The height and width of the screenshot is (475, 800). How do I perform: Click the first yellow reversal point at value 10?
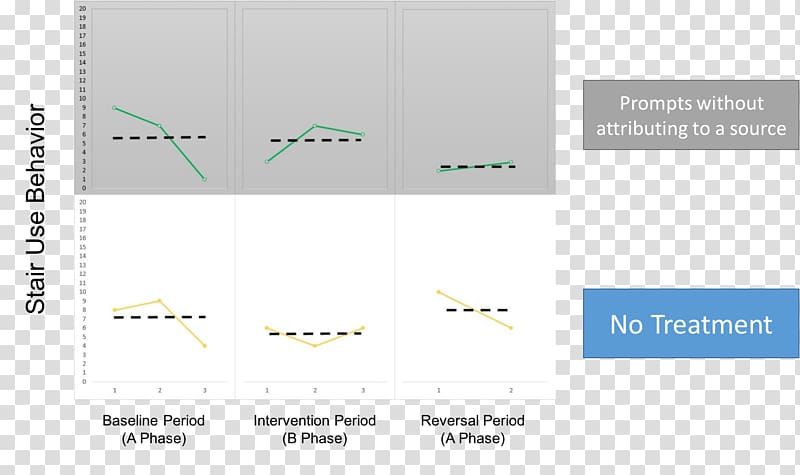pos(438,292)
